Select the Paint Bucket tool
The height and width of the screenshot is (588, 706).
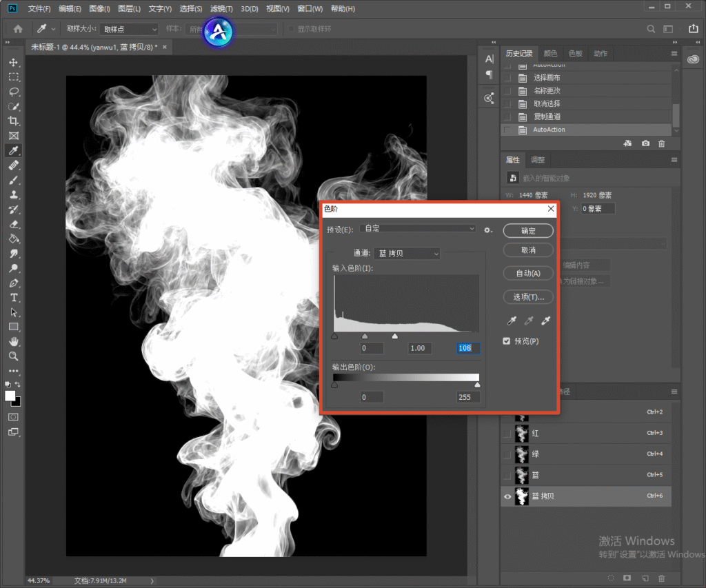click(14, 239)
